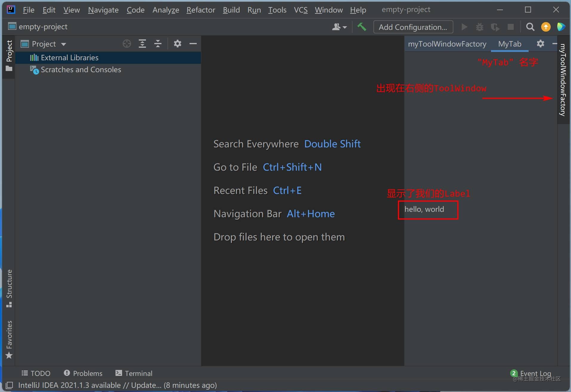
Task: Click the Debug bug icon
Action: click(x=479, y=27)
